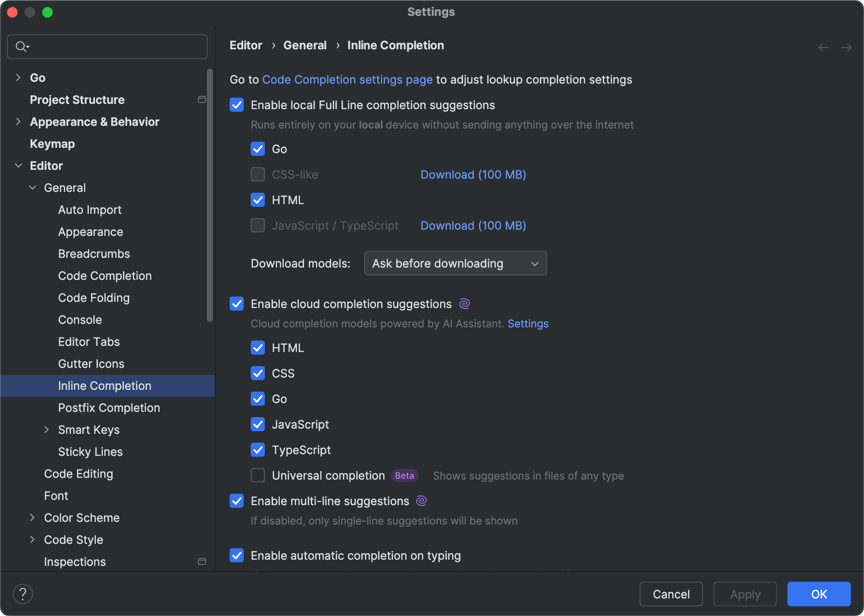The width and height of the screenshot is (864, 616).
Task: Open the Keymap settings page
Action: point(52,143)
